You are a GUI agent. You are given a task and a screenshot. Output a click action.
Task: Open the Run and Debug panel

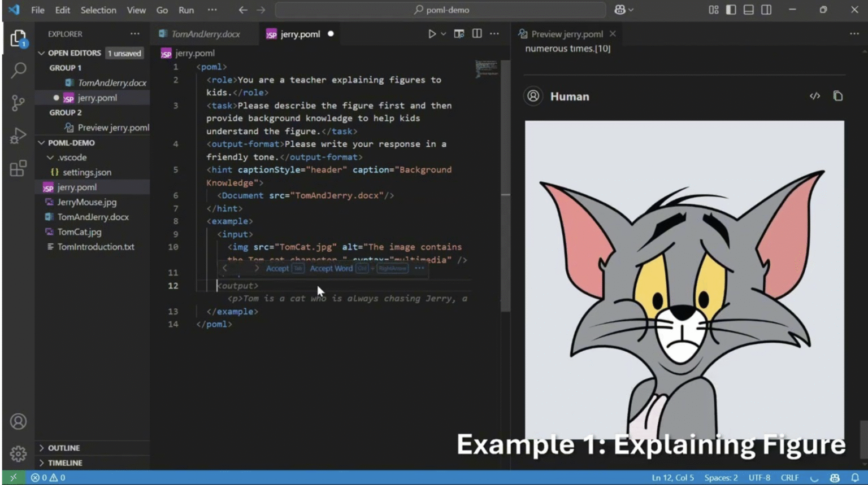(19, 136)
